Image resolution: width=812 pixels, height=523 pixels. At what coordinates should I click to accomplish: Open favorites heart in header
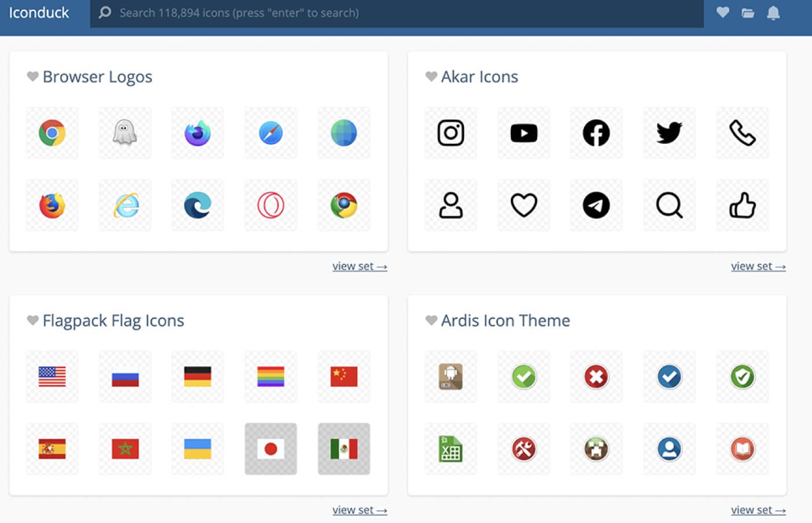pyautogui.click(x=722, y=12)
